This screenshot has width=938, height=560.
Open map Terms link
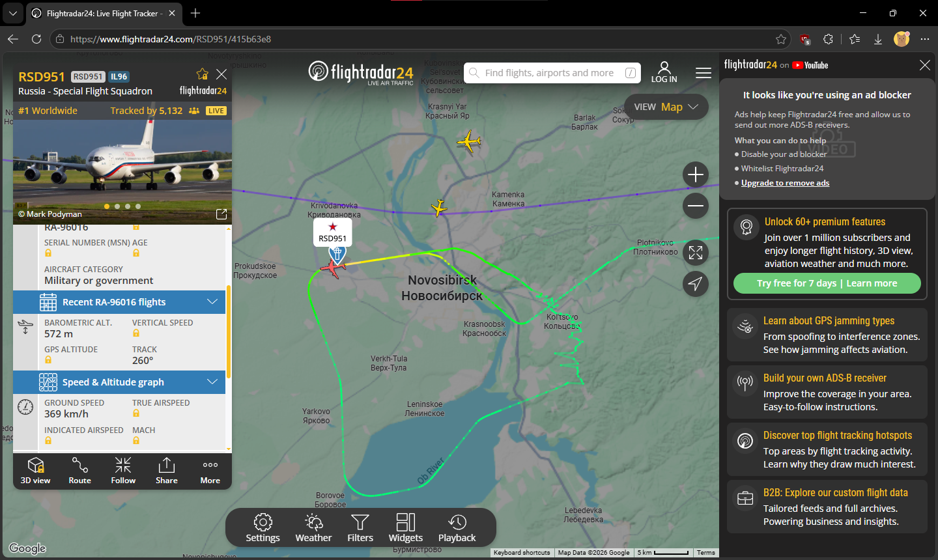click(x=705, y=553)
